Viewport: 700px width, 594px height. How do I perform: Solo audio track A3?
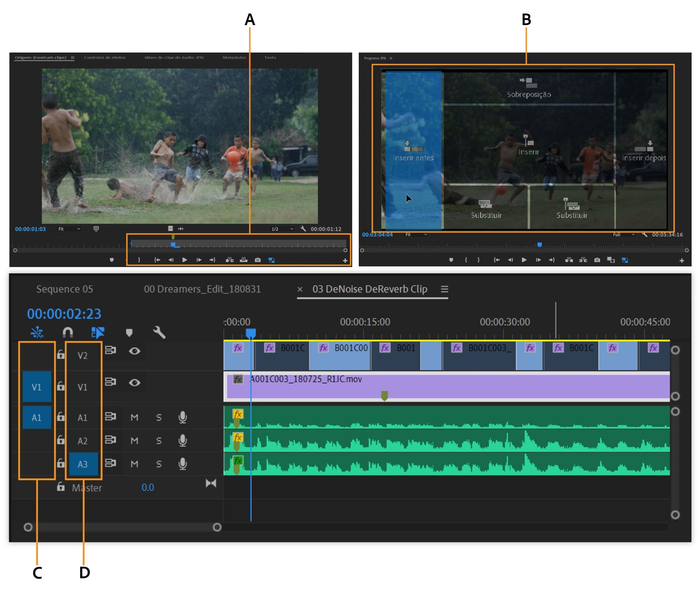[159, 464]
